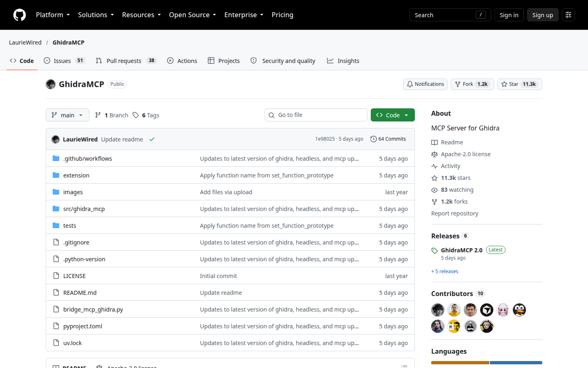The height and width of the screenshot is (368, 588).
Task: Switch to the Issues tab
Action: [x=64, y=61]
